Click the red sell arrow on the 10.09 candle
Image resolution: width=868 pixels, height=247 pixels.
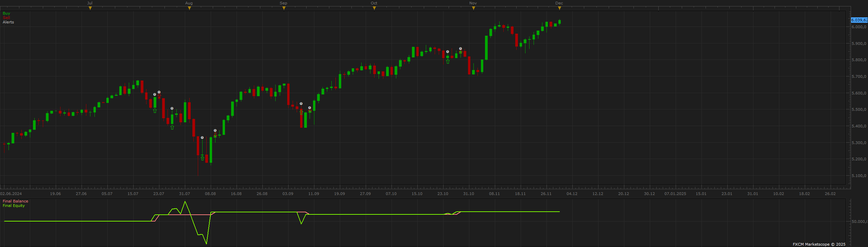[310, 111]
